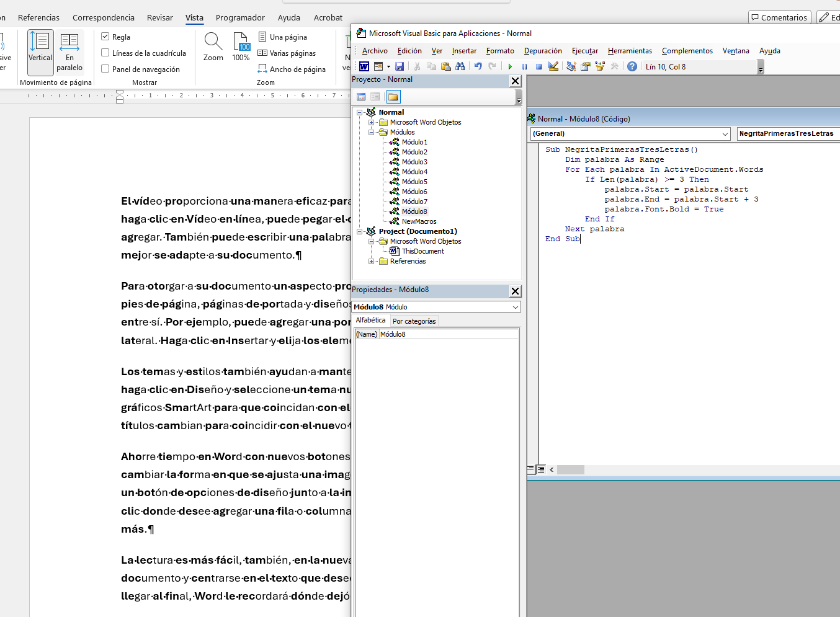
Task: Click Una página view button
Action: coord(283,37)
